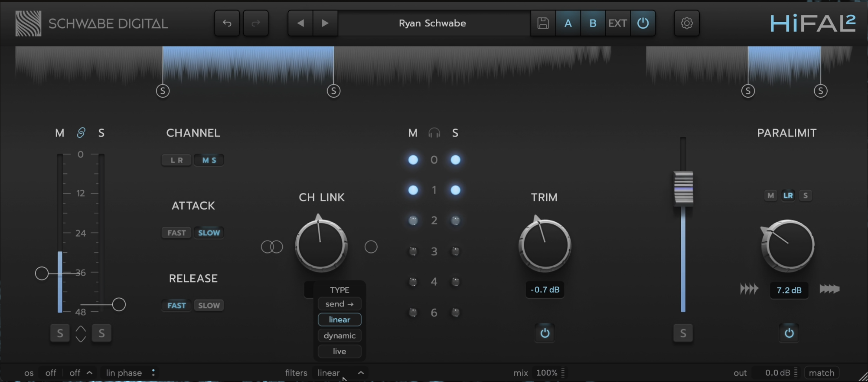This screenshot has width=868, height=382.
Task: Click the TRIM knob
Action: click(x=545, y=245)
